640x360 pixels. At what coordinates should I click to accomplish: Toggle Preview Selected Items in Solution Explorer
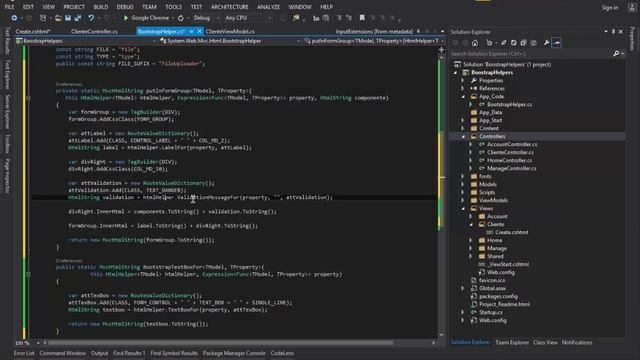point(556,43)
